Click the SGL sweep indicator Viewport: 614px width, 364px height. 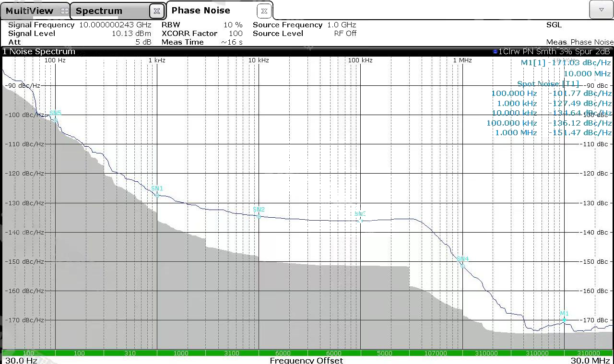point(554,24)
